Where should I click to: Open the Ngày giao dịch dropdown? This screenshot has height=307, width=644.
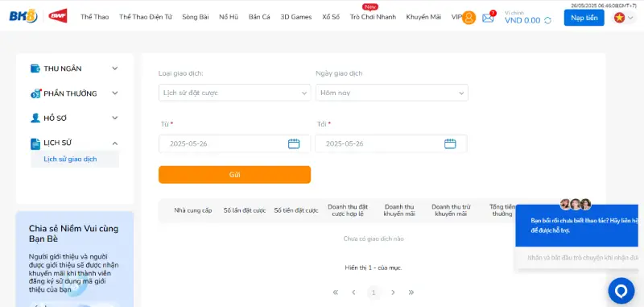[x=392, y=93]
